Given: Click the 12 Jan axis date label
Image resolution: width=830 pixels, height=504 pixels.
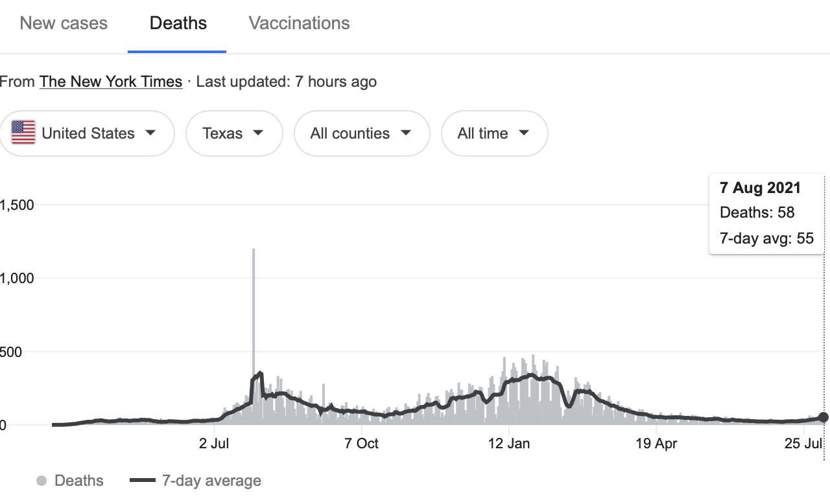Looking at the screenshot, I should pyautogui.click(x=509, y=444).
